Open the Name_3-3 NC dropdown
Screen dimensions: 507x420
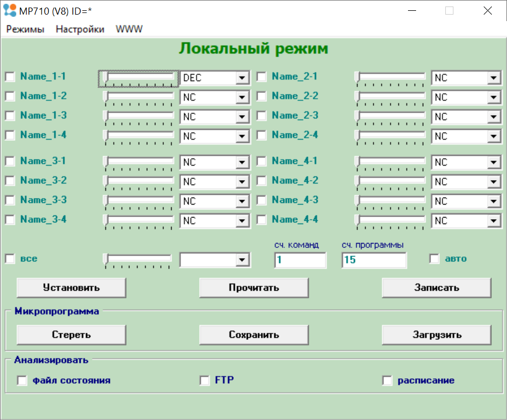tap(242, 201)
